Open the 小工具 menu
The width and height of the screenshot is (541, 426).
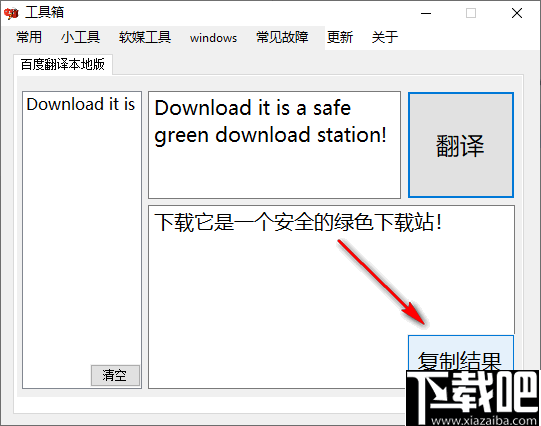pos(80,37)
